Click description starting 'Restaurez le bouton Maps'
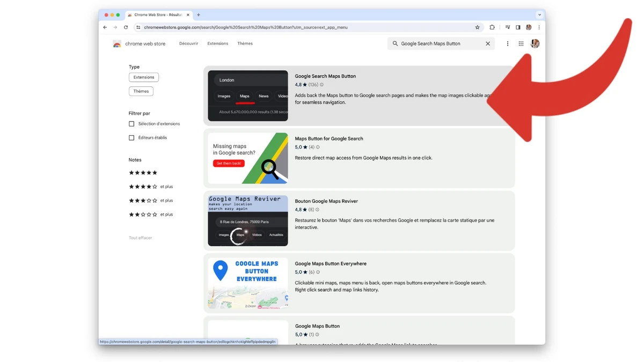 (x=394, y=224)
